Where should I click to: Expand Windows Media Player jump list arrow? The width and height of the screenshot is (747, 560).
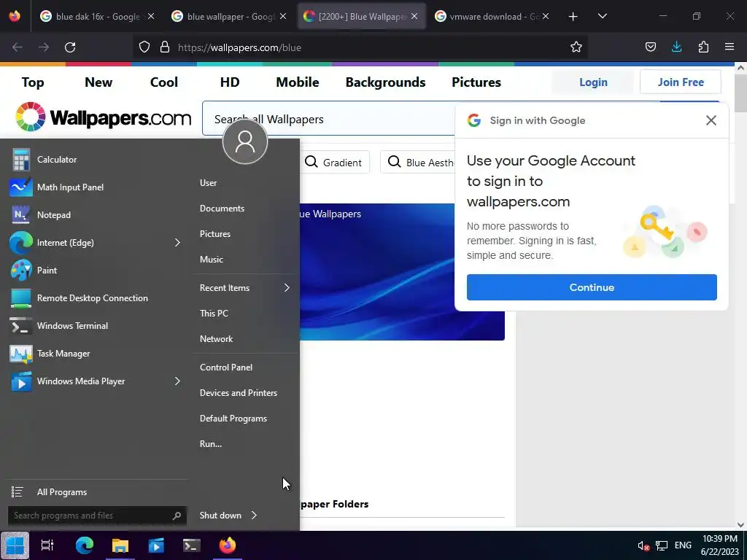pyautogui.click(x=177, y=381)
